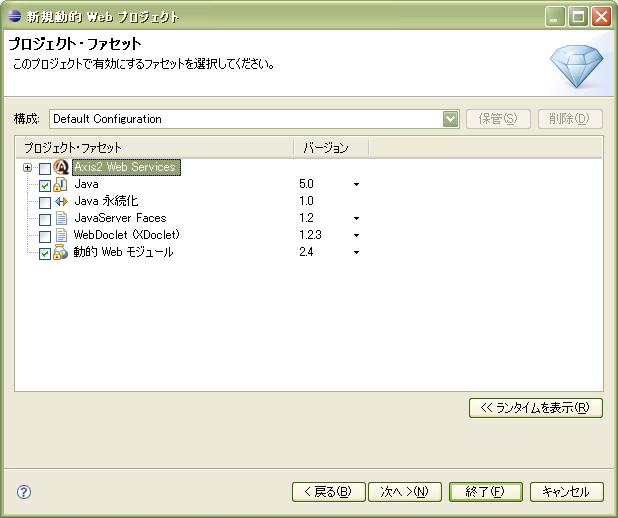Uncheck the Java facet checkbox
The height and width of the screenshot is (518, 618).
pos(44,186)
